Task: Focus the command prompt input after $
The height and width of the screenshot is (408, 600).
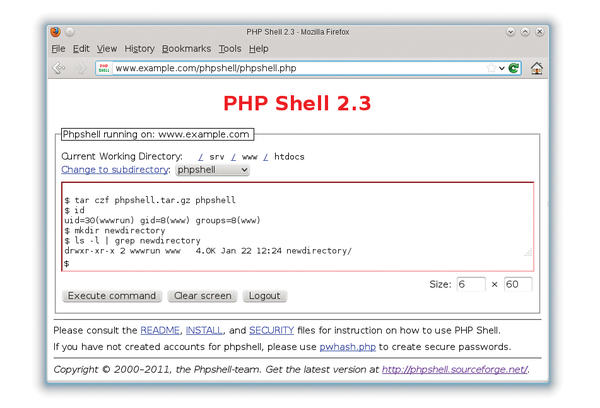Action: pos(300,264)
